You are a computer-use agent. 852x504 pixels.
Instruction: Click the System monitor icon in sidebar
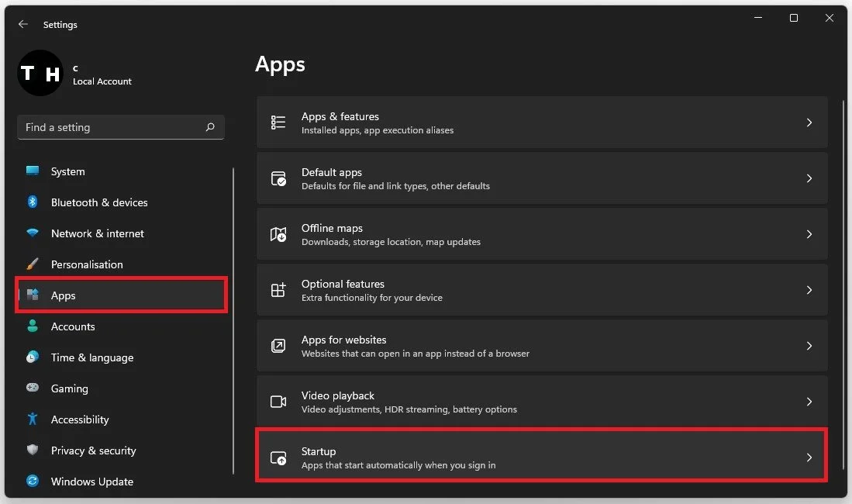33,171
